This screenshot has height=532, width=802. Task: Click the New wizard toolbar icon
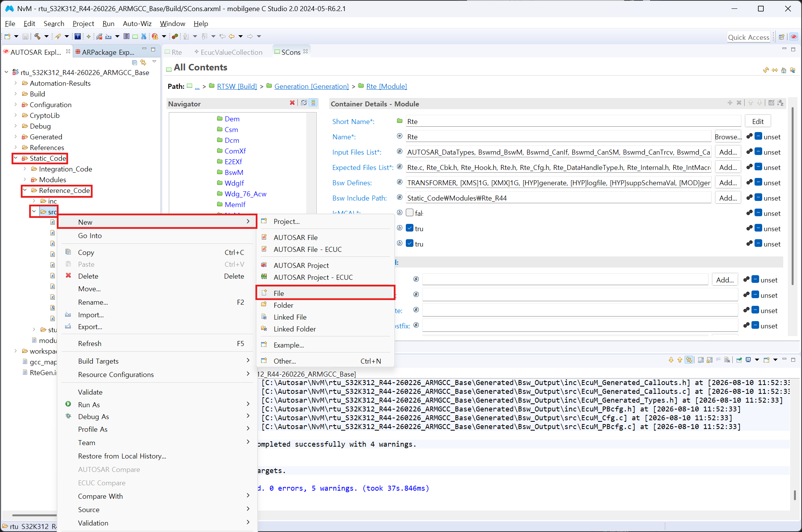[x=7, y=36]
